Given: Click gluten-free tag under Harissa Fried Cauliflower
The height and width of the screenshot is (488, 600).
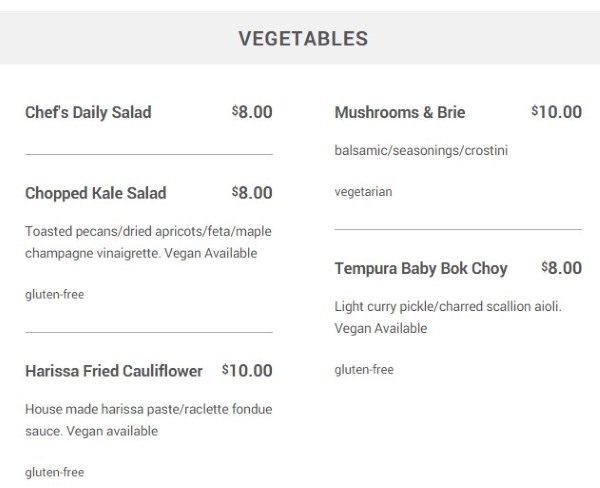Looking at the screenshot, I should (x=55, y=472).
